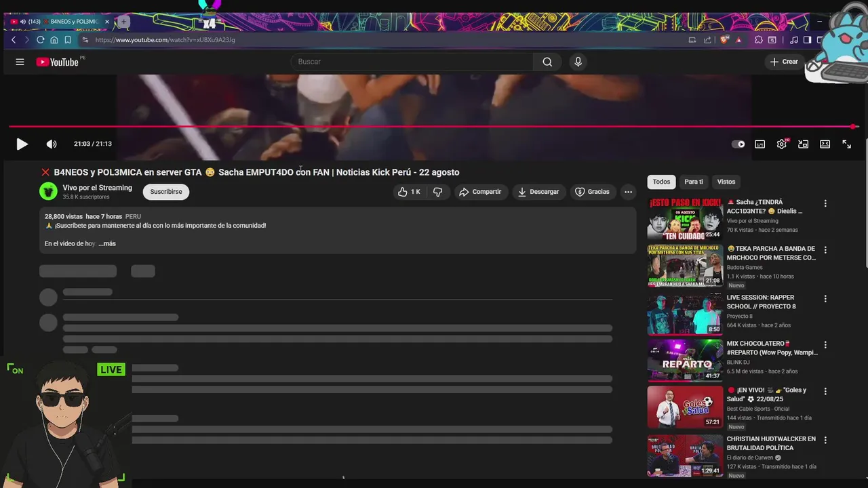The image size is (868, 488).
Task: Open a new browser tab
Action: [x=123, y=22]
